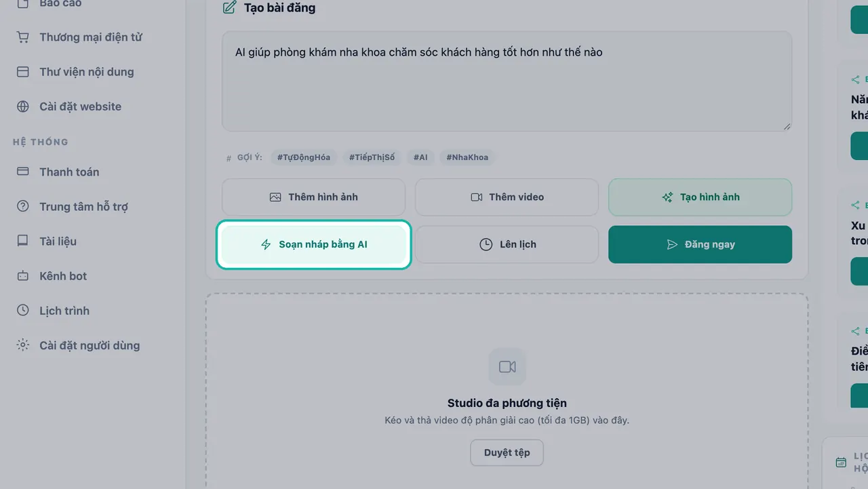
Task: Open the Tài liệu book icon
Action: point(23,241)
